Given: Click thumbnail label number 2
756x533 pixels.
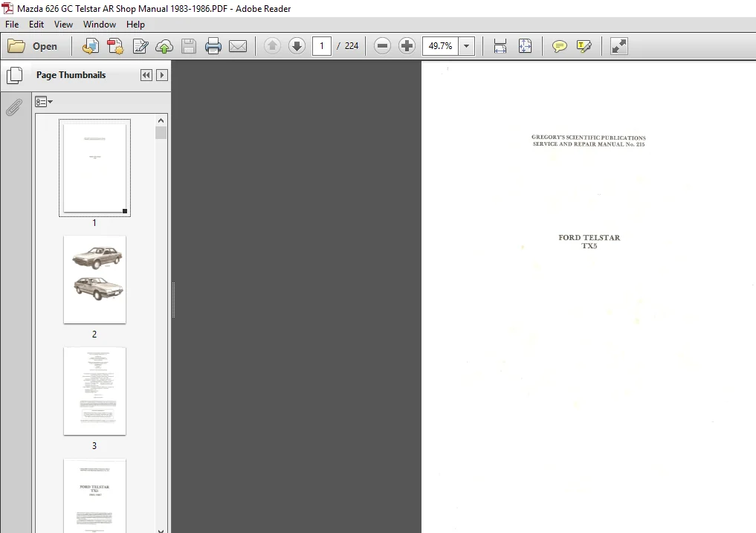Looking at the screenshot, I should 94,334.
